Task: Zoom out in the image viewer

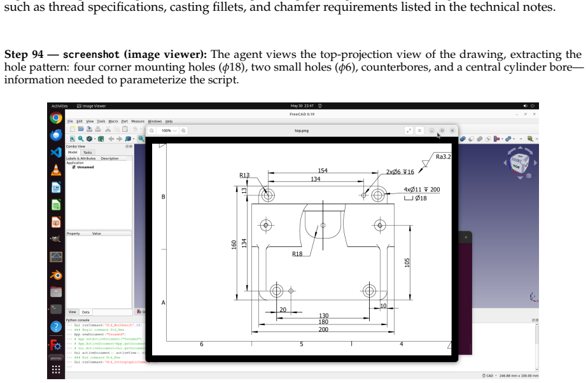Action: 151,131
